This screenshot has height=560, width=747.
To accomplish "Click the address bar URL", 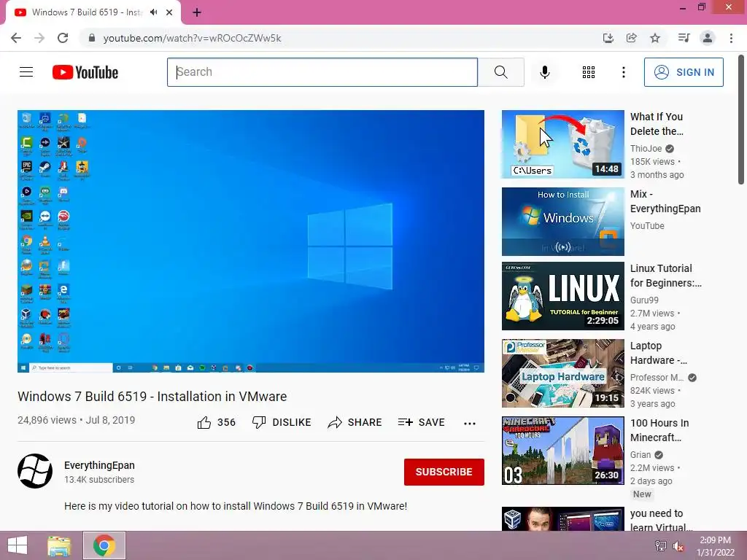I will [192, 38].
